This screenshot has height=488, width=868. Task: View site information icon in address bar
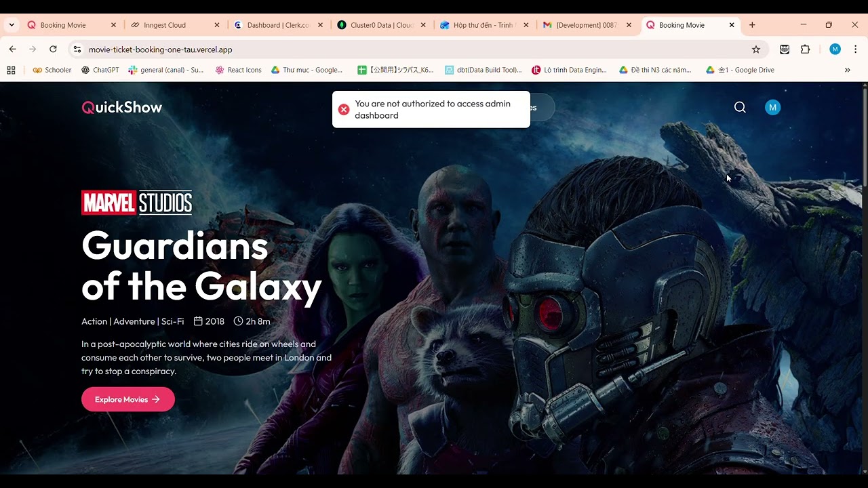[77, 49]
